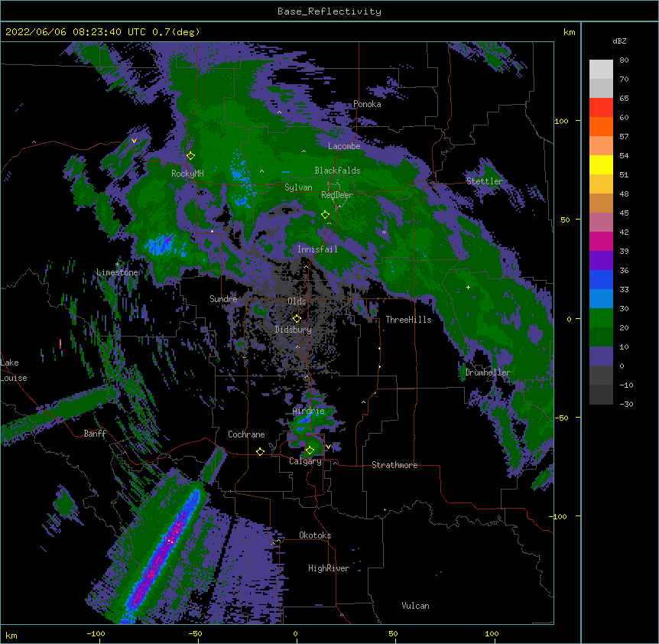Screen dimensions: 659x644
Task: Click the yellow V marker right of Calgary diamond
Action: click(328, 447)
